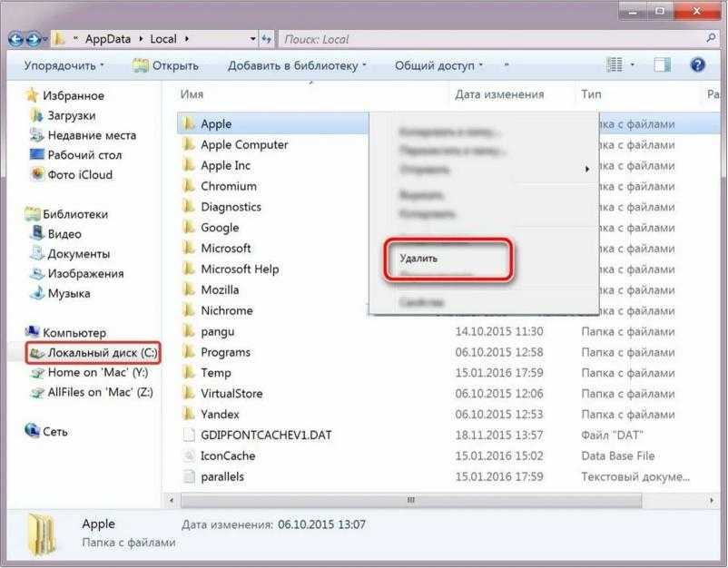Select the Yandex folder icon
The height and width of the screenshot is (568, 728).
pyautogui.click(x=189, y=415)
